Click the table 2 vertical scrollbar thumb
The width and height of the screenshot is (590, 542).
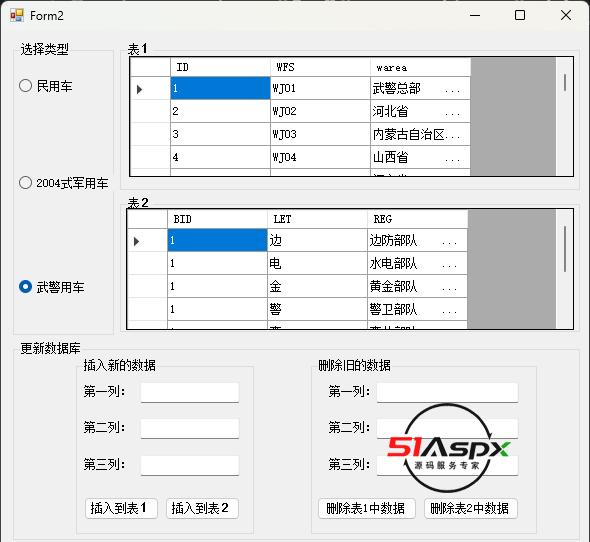click(565, 249)
